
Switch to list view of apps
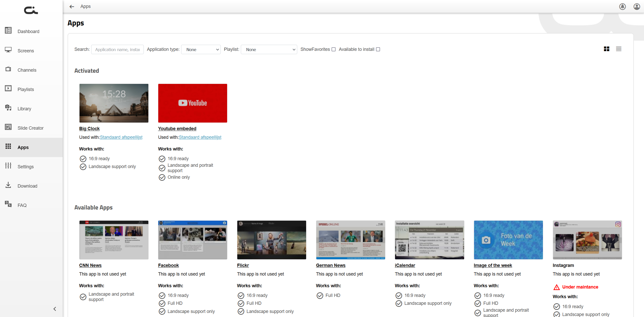pyautogui.click(x=619, y=49)
